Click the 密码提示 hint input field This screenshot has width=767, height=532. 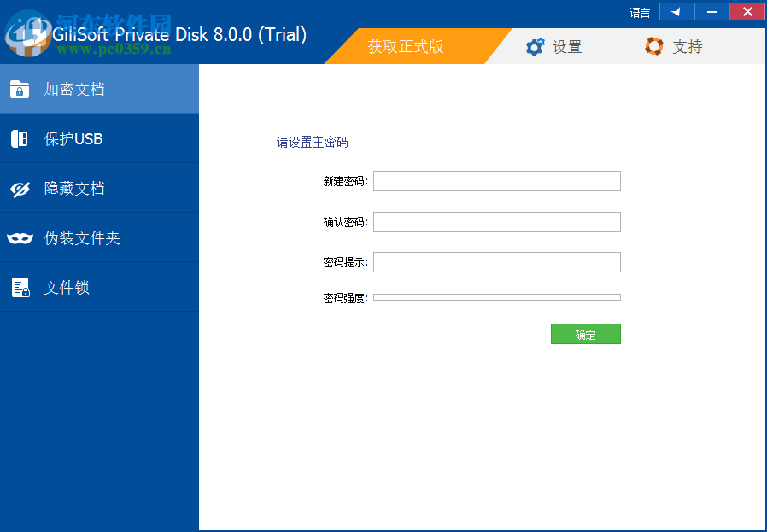pyautogui.click(x=497, y=261)
